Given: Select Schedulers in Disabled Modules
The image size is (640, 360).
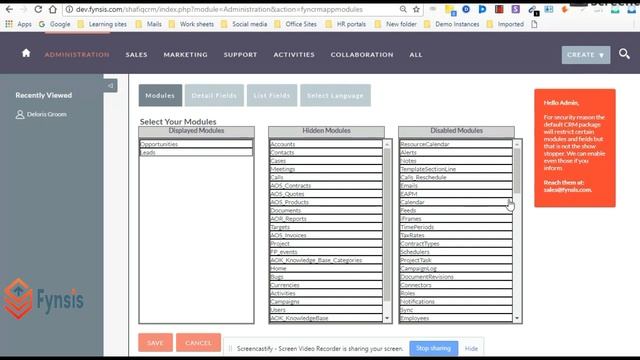Looking at the screenshot, I should 456,252.
